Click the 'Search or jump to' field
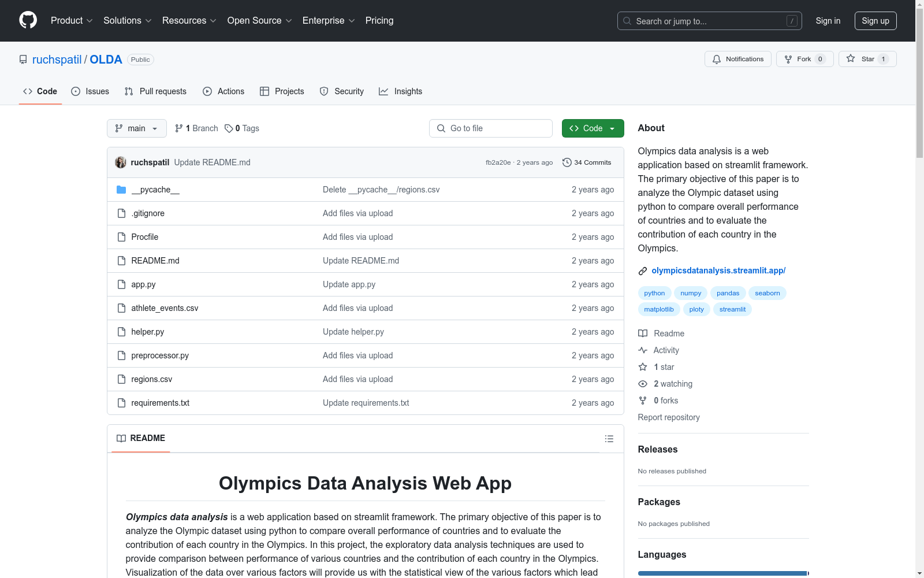The height and width of the screenshot is (578, 924). pyautogui.click(x=710, y=21)
